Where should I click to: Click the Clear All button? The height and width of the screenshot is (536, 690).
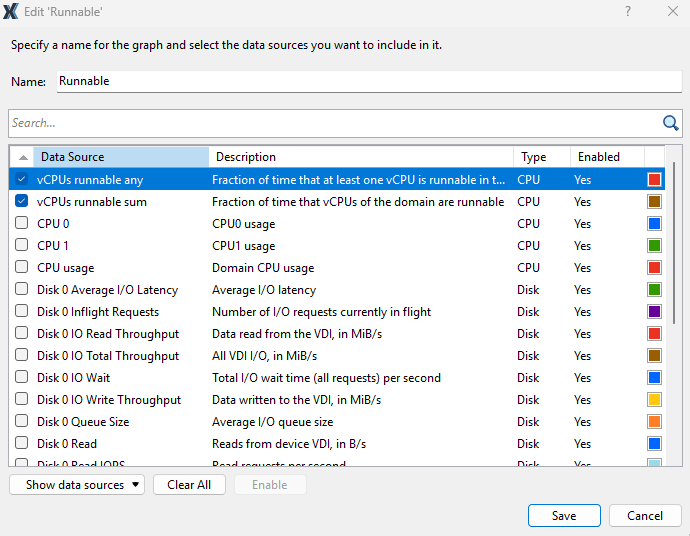pos(189,485)
